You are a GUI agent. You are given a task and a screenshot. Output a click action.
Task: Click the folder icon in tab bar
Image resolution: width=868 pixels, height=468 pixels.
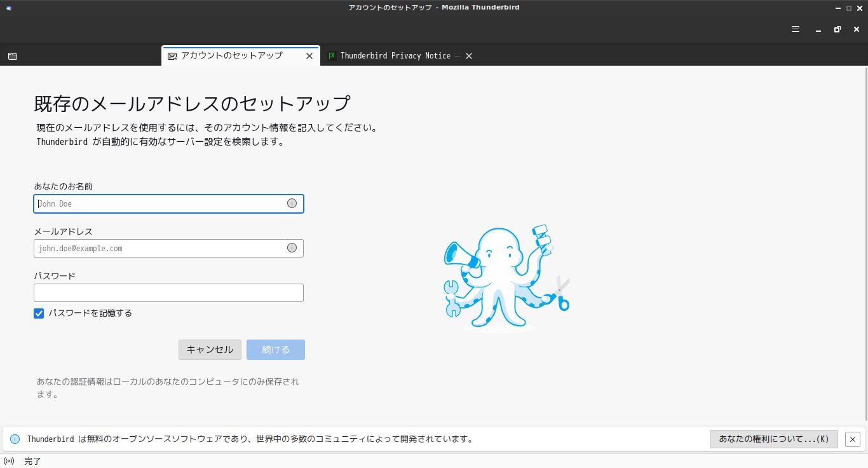point(13,56)
